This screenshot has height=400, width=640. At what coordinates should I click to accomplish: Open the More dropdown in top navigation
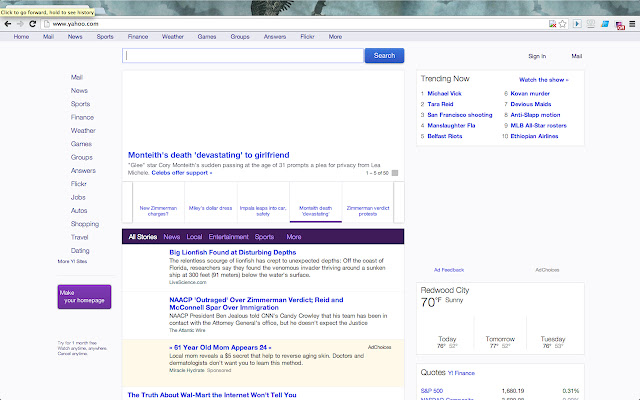[x=335, y=36]
